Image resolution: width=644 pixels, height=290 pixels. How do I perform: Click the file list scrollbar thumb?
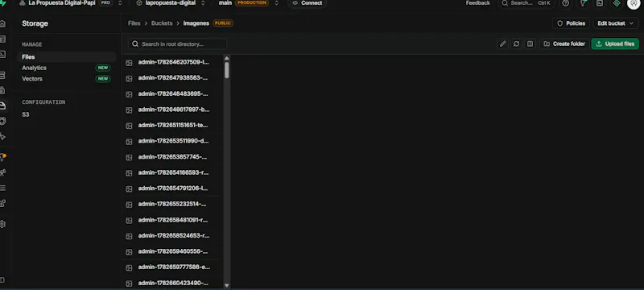pos(227,70)
